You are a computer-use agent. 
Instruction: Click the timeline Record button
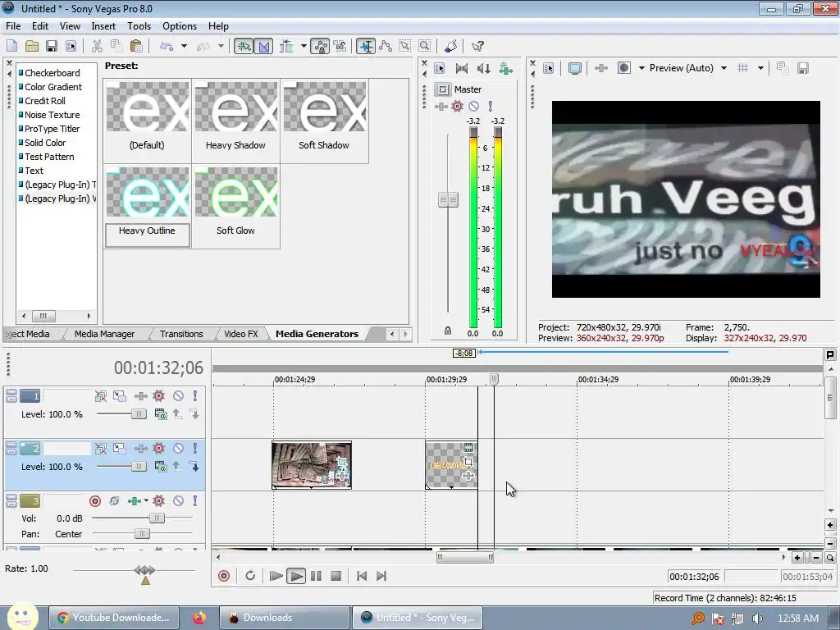[x=224, y=576]
